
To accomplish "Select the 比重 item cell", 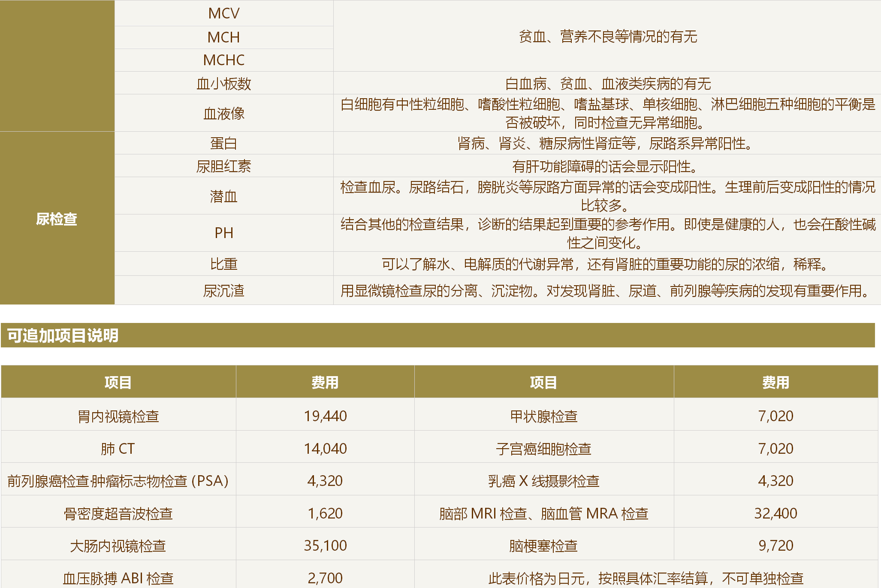I will tap(224, 264).
